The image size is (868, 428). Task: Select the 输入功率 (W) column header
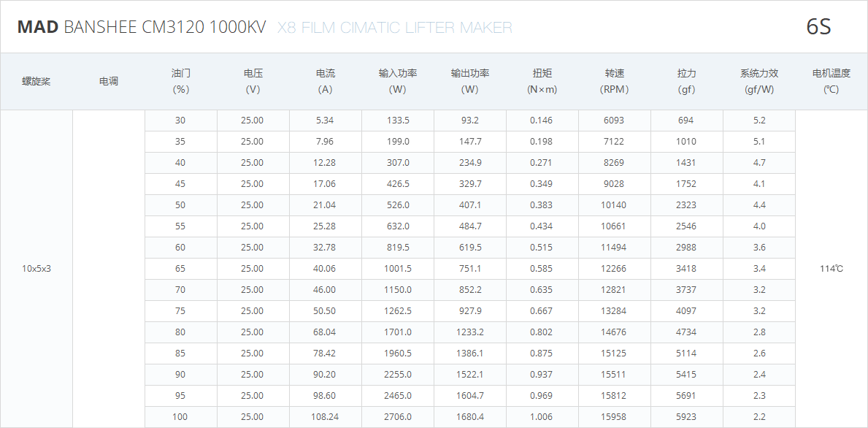click(397, 81)
